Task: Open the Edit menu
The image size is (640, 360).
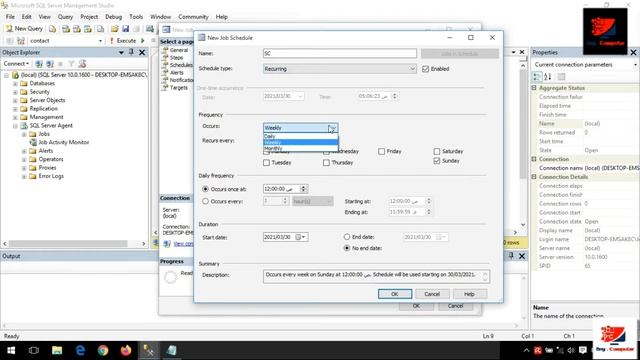Action: [x=27, y=17]
